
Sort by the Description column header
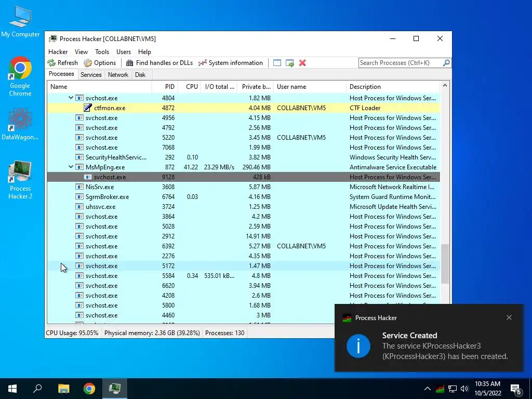point(393,87)
